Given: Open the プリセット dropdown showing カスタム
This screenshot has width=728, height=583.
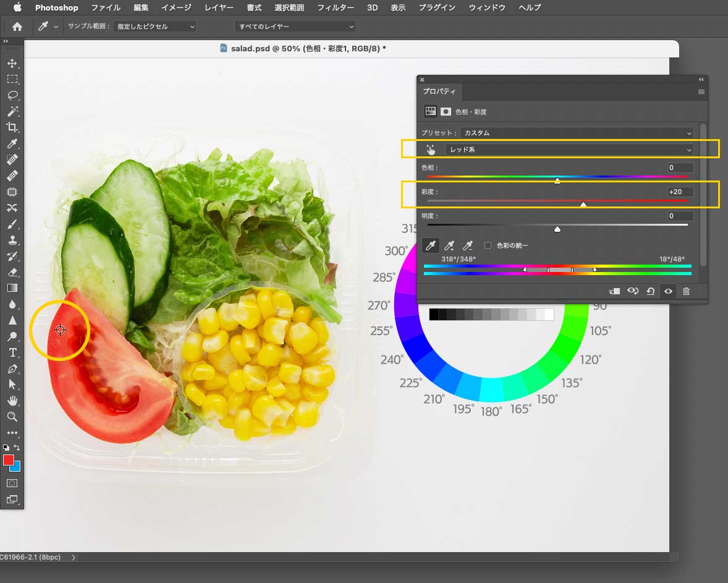Looking at the screenshot, I should pyautogui.click(x=577, y=133).
